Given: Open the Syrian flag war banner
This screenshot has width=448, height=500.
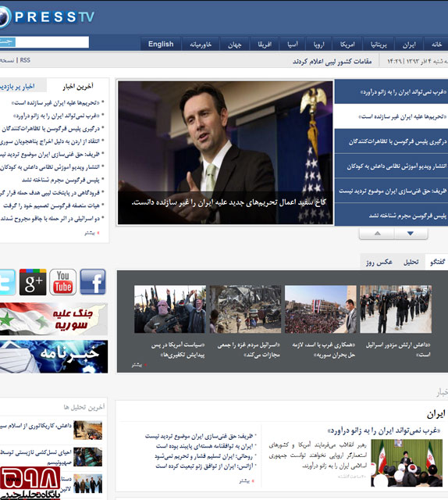Looking at the screenshot, I should coord(54,320).
